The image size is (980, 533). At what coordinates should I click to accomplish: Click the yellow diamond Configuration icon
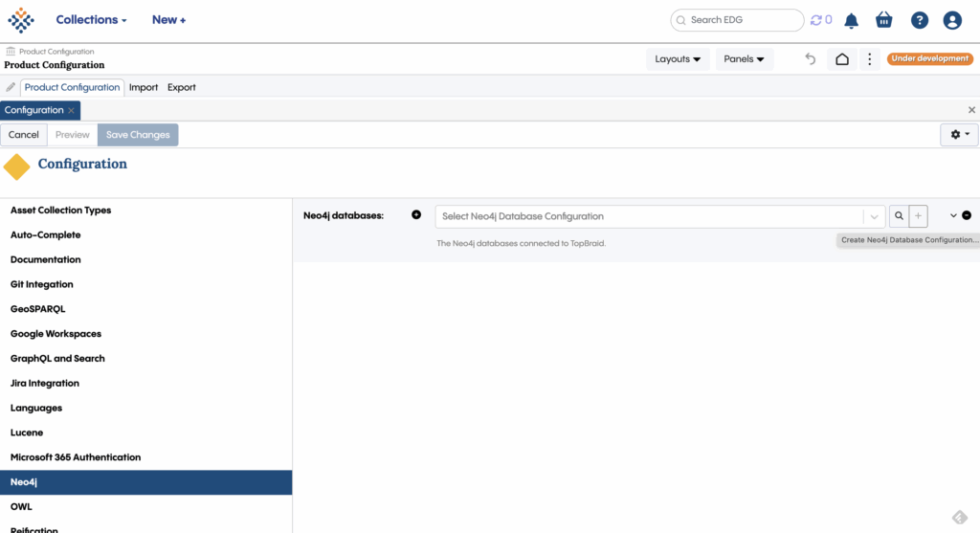[x=17, y=167]
